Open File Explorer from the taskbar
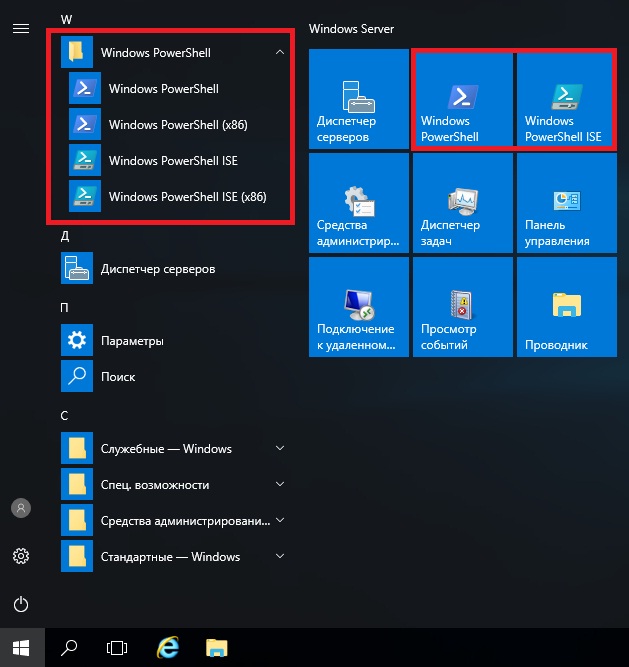This screenshot has height=667, width=629. pyautogui.click(x=217, y=648)
